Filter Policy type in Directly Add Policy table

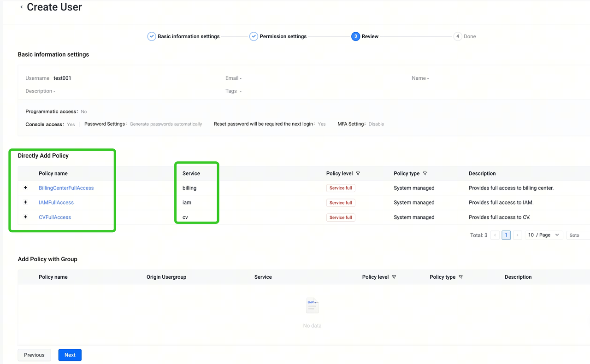tap(425, 174)
